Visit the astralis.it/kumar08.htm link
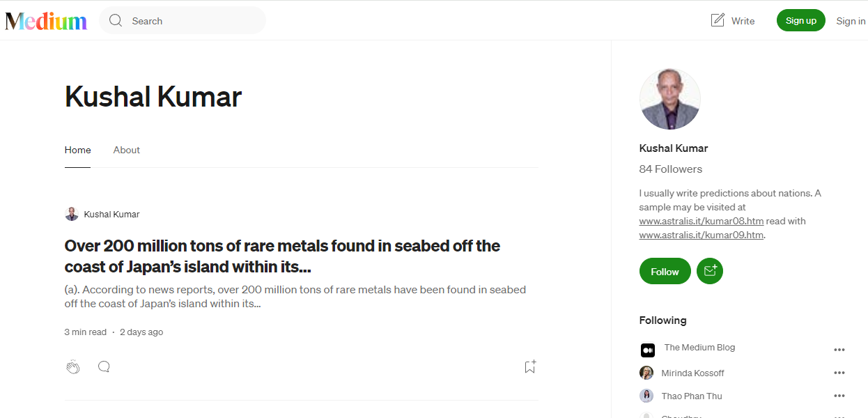 pos(702,221)
